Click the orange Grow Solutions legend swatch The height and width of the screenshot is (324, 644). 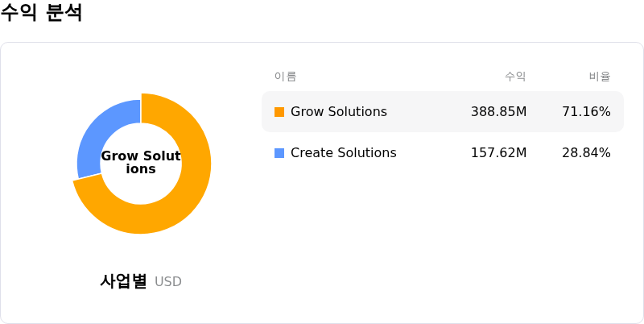point(279,112)
